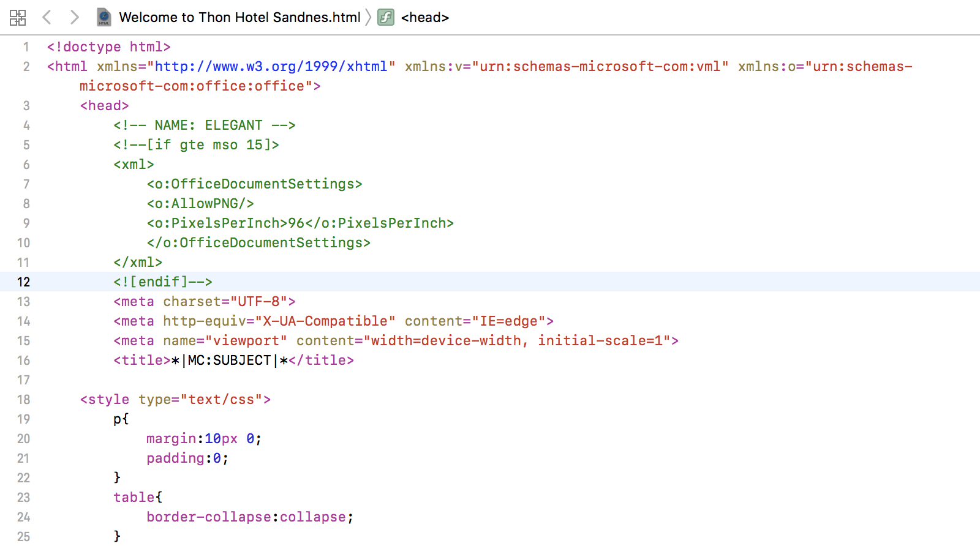Viewport: 980px width, 546px height.
Task: Click line number 1 in the gutter
Action: point(26,47)
